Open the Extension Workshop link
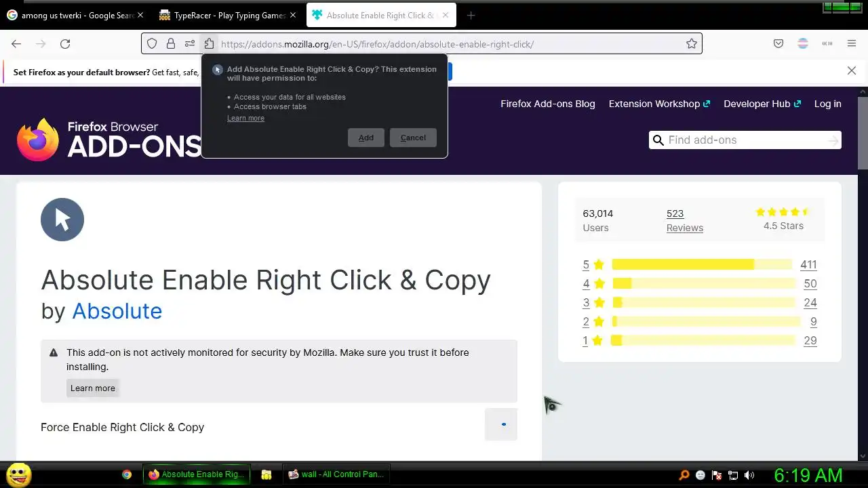Image resolution: width=868 pixels, height=488 pixels. tap(659, 104)
